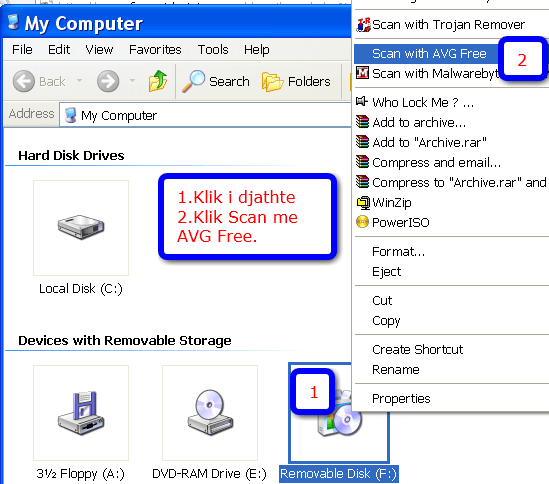Click the My Computer address field
Screen dimensions: 549x484
coord(205,115)
